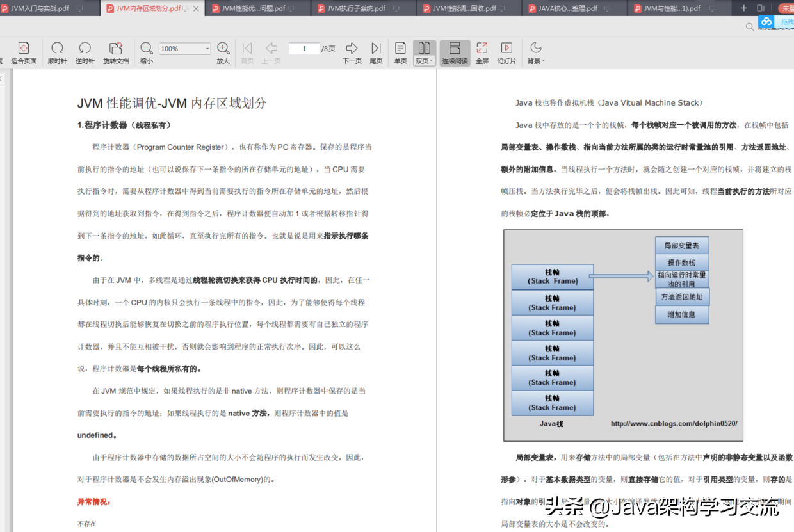Click the bold text 每个线程所私有的。
Viewport: 794px width, 532px height.
(170, 369)
